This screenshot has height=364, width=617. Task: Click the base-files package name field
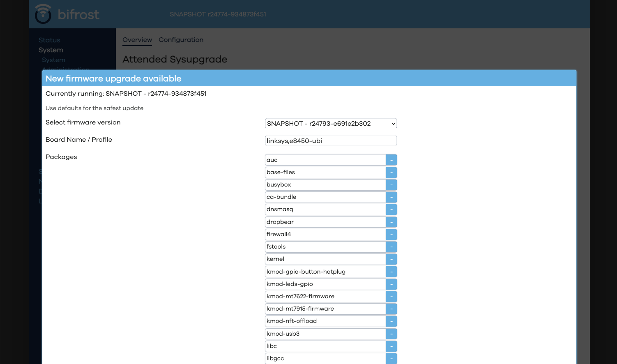(x=325, y=172)
